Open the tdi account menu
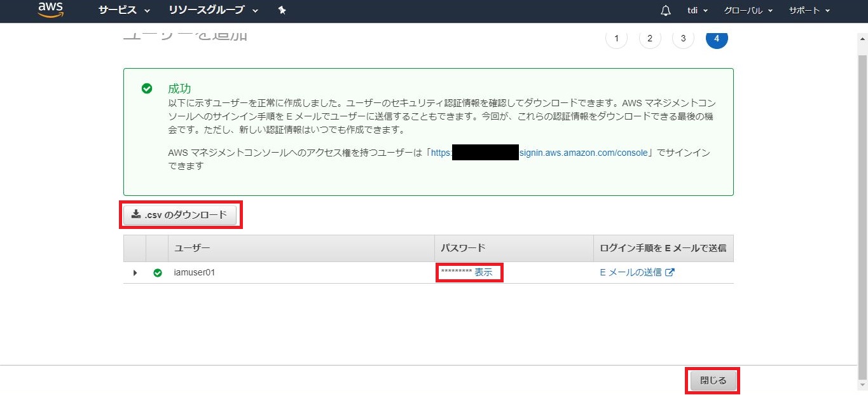Screen dimensions: 868x395 pyautogui.click(x=697, y=11)
